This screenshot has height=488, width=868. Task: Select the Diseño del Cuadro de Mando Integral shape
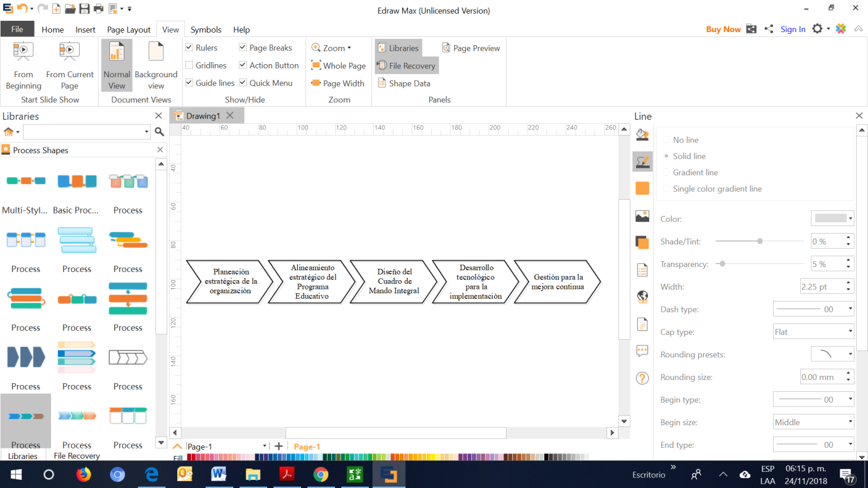tap(393, 281)
